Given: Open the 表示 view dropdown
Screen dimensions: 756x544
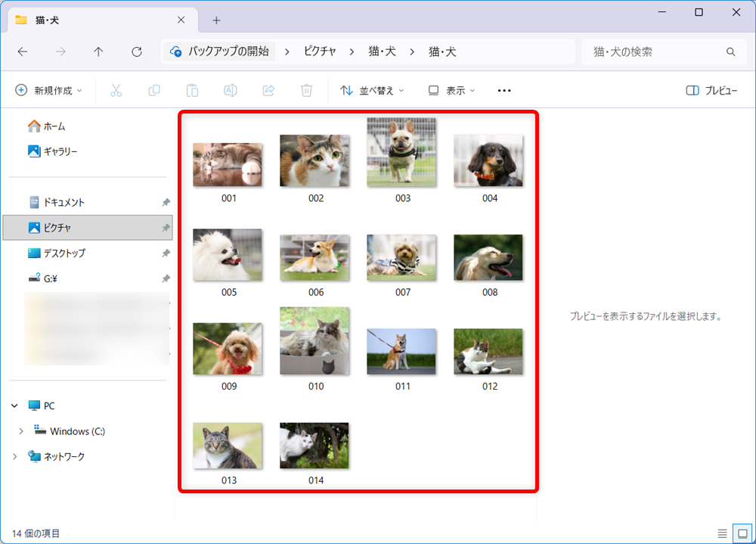Looking at the screenshot, I should [451, 90].
